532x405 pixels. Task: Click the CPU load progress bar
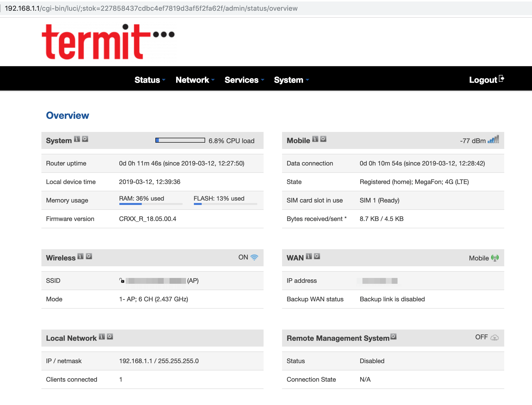pos(180,140)
